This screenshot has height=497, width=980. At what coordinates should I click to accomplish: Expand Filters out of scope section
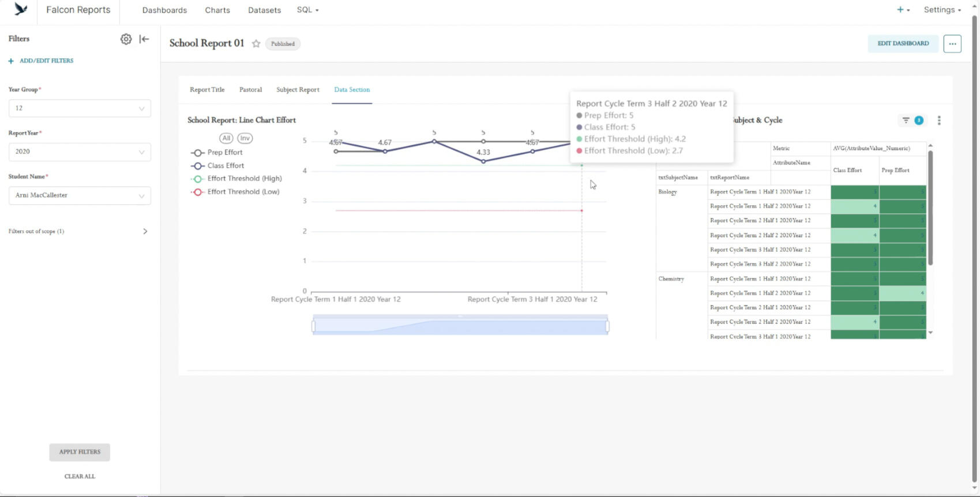145,231
